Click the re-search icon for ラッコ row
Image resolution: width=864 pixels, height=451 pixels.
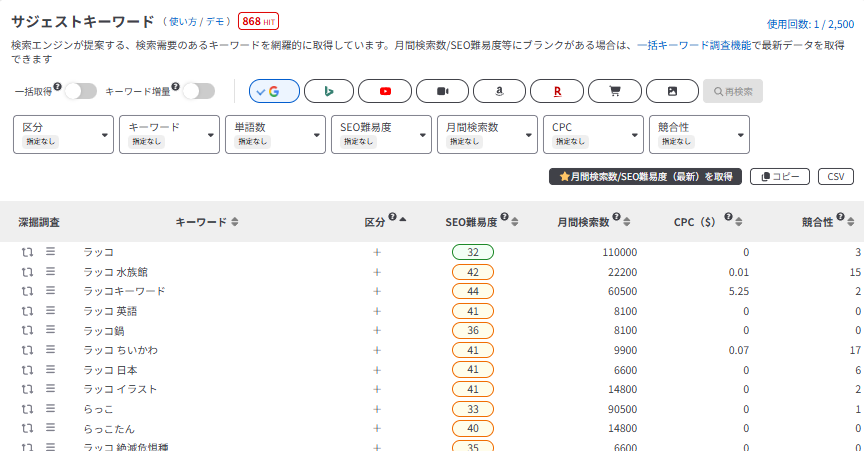click(x=27, y=252)
